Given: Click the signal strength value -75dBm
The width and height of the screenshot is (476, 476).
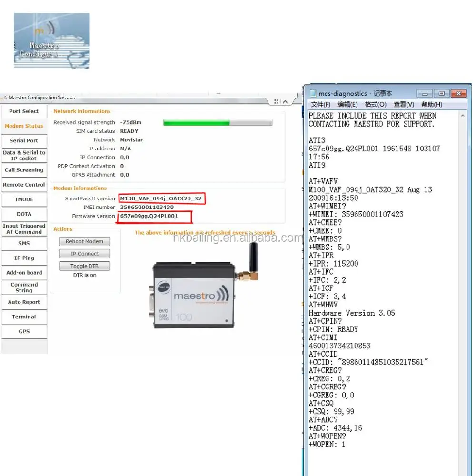Looking at the screenshot, I should [x=131, y=123].
